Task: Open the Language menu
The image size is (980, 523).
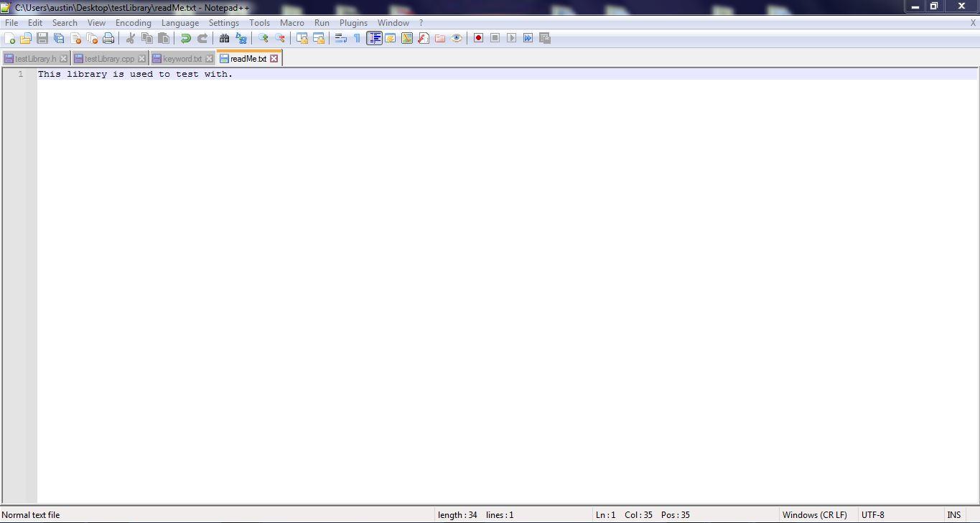Action: pyautogui.click(x=179, y=22)
